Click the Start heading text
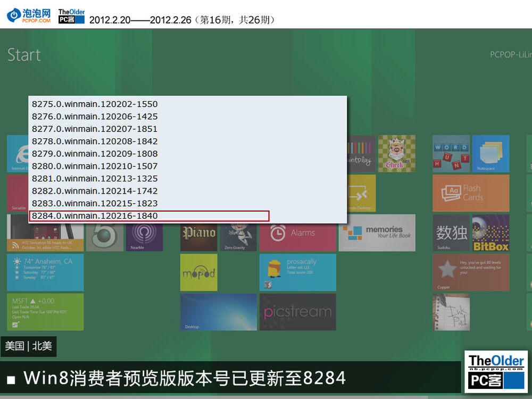 click(24, 55)
